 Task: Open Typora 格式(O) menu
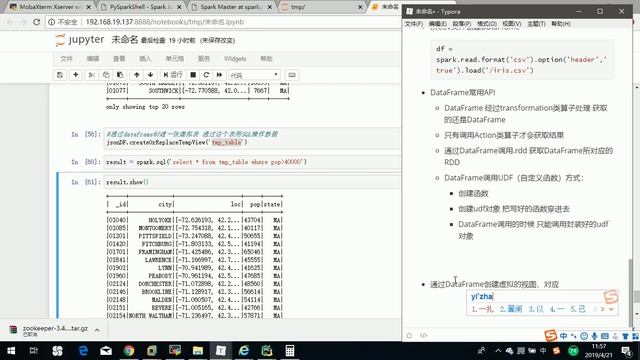click(487, 24)
